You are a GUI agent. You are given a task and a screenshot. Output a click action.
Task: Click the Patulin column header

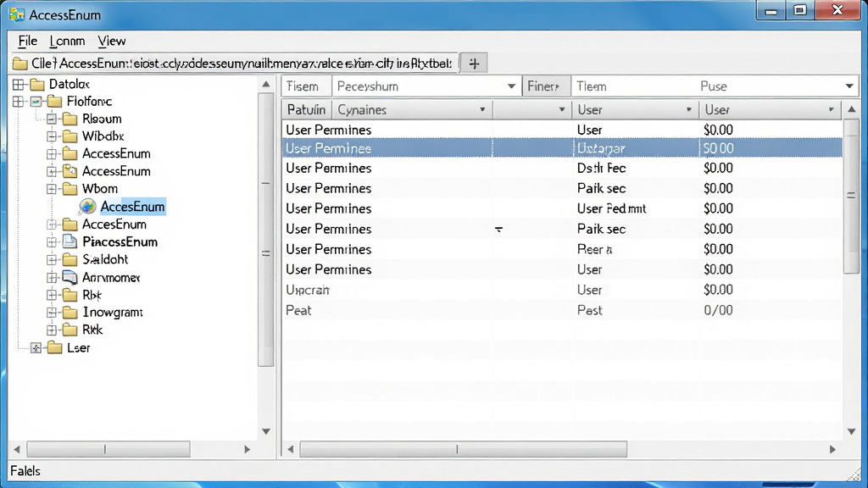point(306,109)
